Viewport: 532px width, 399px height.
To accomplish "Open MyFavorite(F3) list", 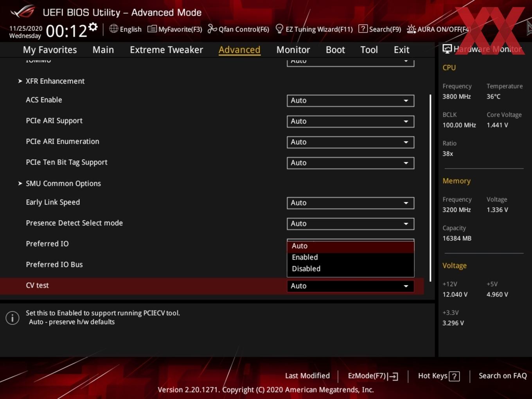I will (x=175, y=29).
